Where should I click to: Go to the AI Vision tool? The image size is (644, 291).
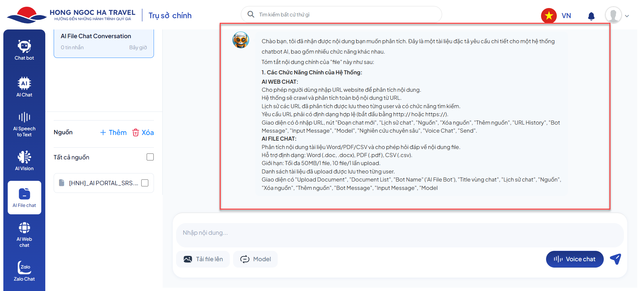(x=24, y=161)
